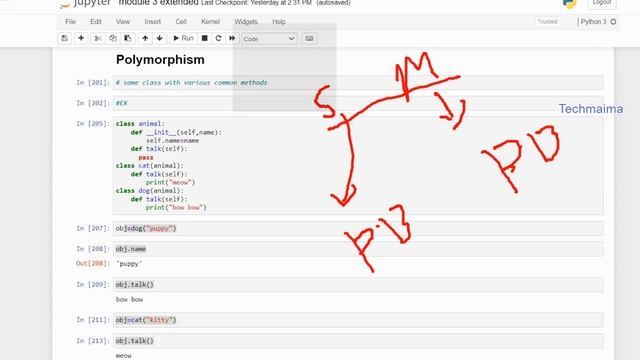Move selected cell down arrow
This screenshot has height=360, width=640.
click(x=160, y=38)
